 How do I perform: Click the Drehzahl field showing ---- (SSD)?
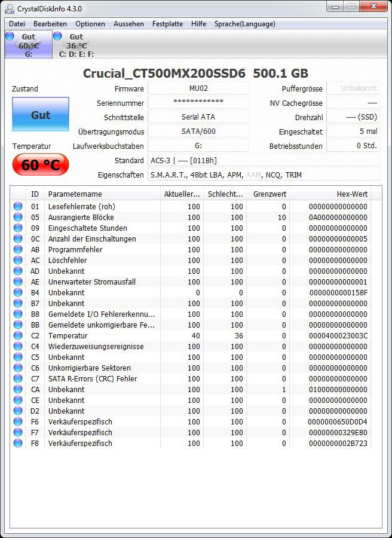tap(353, 117)
